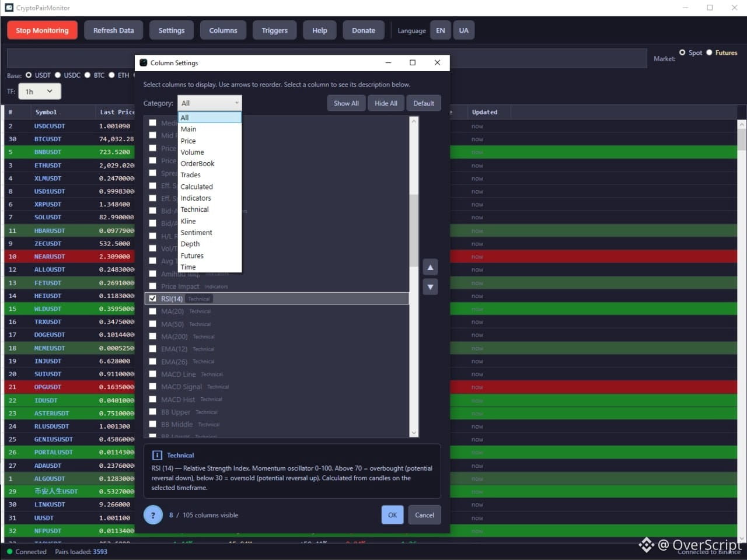Select the NEARUSDT row symbol
Image resolution: width=747 pixels, height=560 pixels.
(50, 257)
